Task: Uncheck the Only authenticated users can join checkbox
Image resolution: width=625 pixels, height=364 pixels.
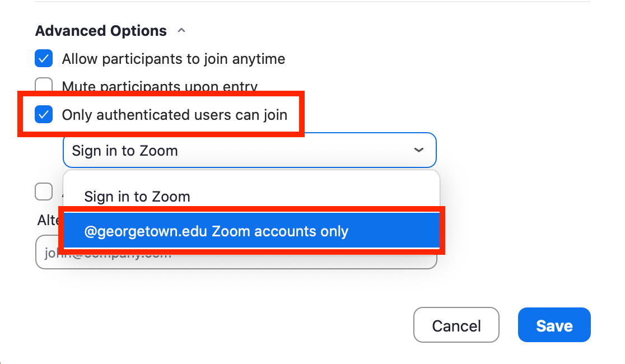Action: [44, 115]
